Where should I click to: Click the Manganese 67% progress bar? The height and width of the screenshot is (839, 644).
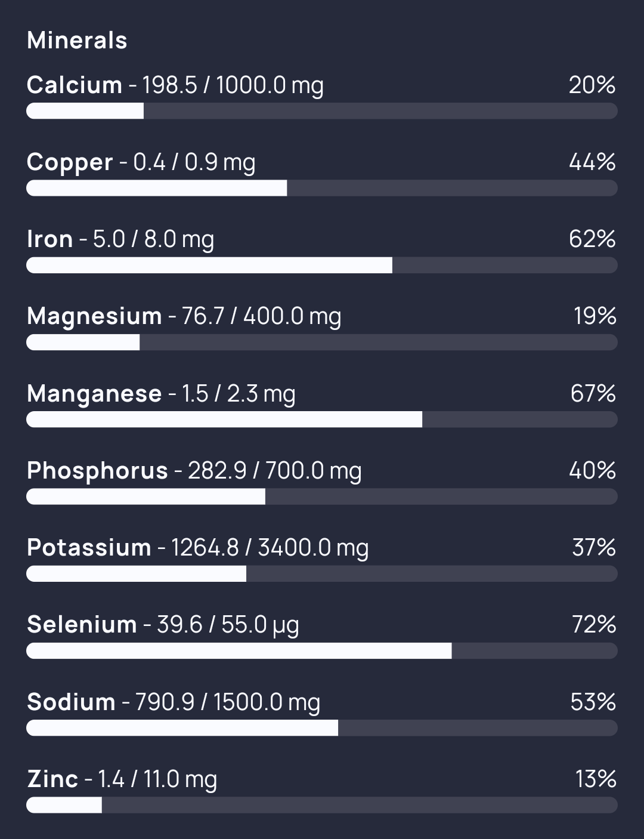(x=322, y=419)
